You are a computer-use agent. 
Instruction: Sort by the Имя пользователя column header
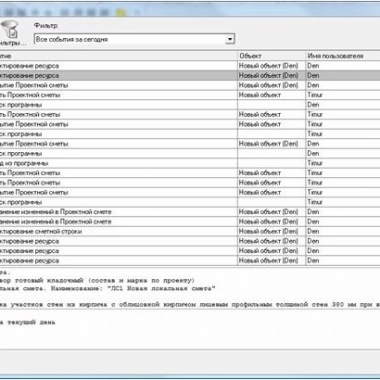pos(343,56)
